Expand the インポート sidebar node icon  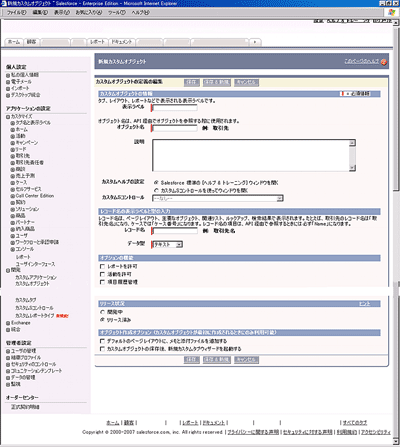[x=8, y=89]
